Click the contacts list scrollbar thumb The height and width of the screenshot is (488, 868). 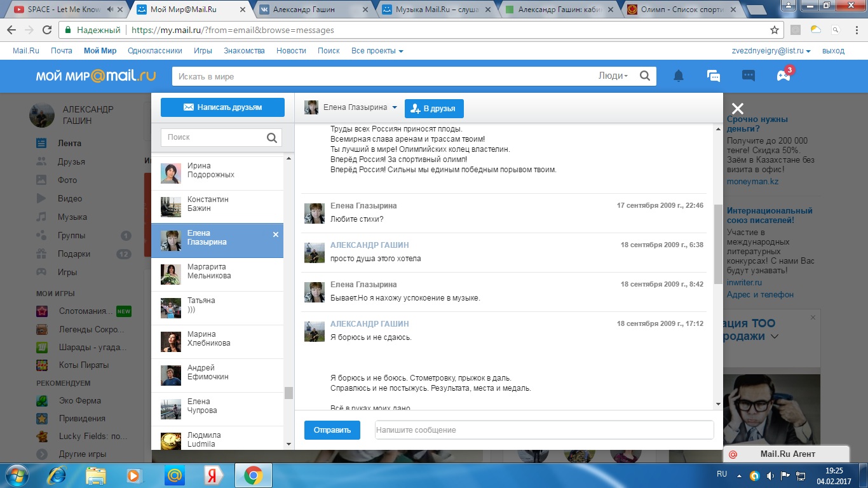[x=288, y=393]
